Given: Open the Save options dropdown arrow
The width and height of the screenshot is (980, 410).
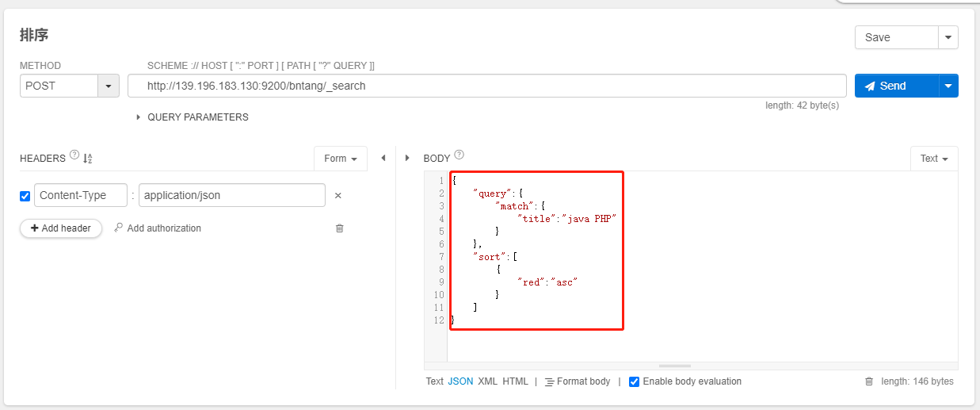Looking at the screenshot, I should click(948, 37).
